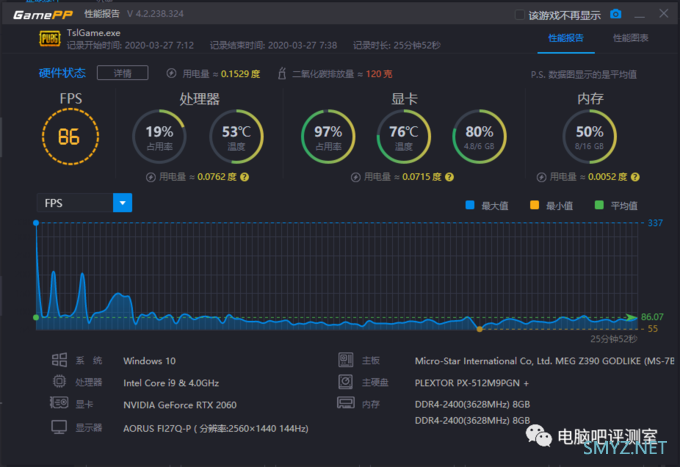Image resolution: width=680 pixels, height=467 pixels.
Task: Click the PUBG game icon
Action: click(50, 39)
